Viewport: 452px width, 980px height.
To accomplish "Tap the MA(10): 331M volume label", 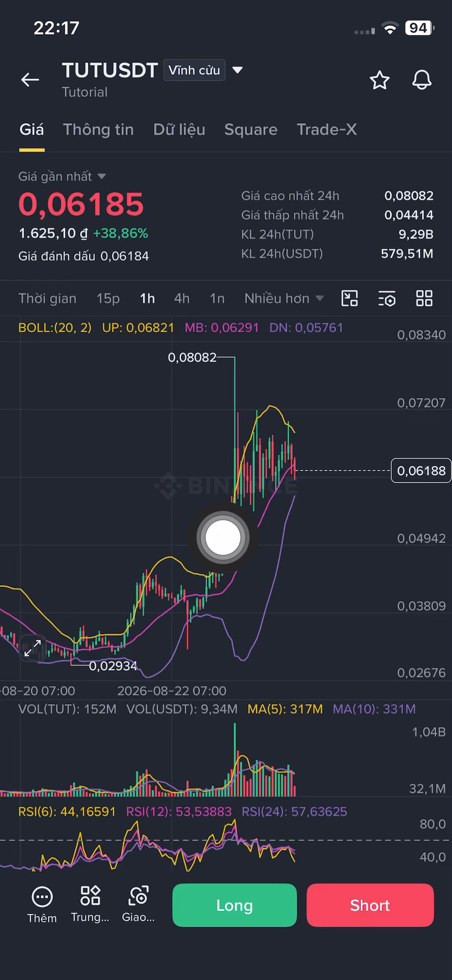I will [x=374, y=709].
